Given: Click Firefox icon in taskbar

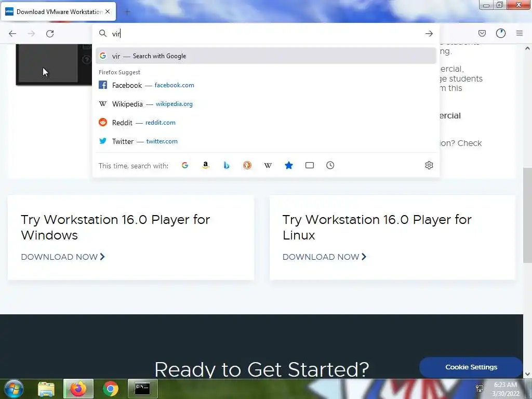Looking at the screenshot, I should [x=78, y=389].
